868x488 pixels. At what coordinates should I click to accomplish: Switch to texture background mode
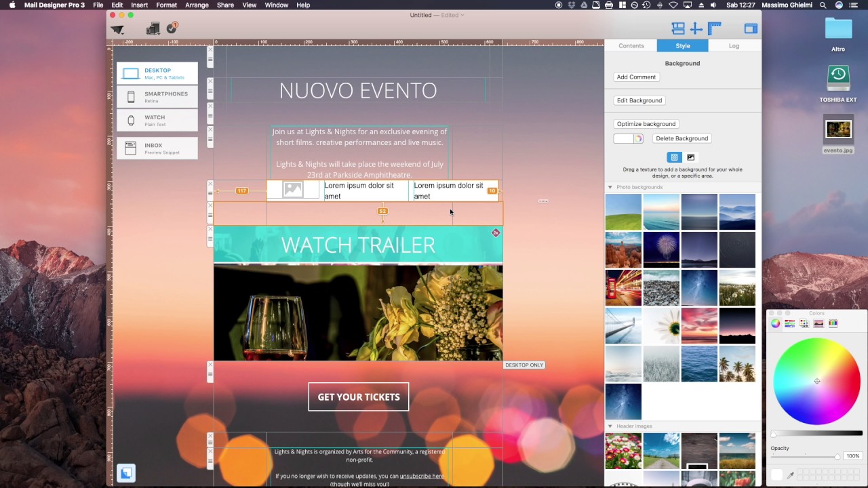[674, 157]
